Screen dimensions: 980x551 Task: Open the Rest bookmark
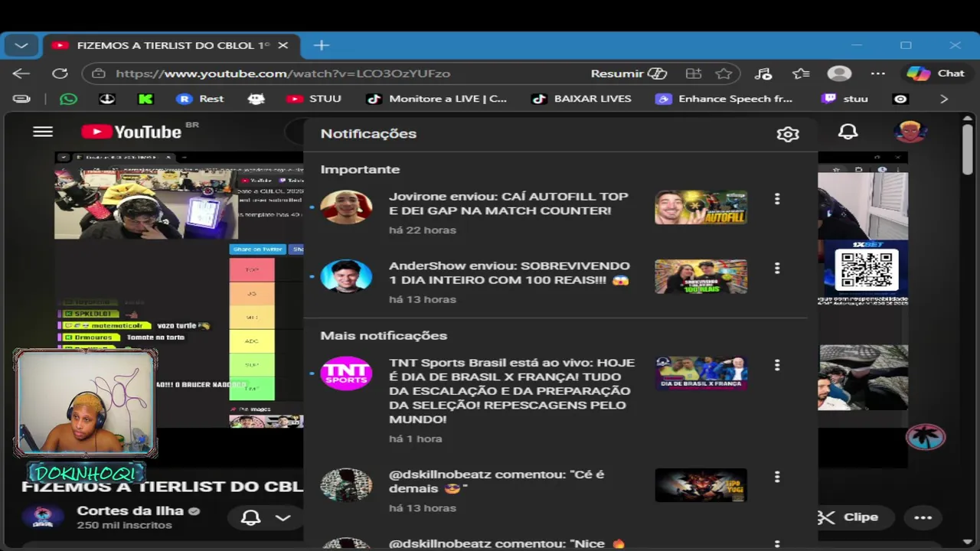click(x=200, y=99)
